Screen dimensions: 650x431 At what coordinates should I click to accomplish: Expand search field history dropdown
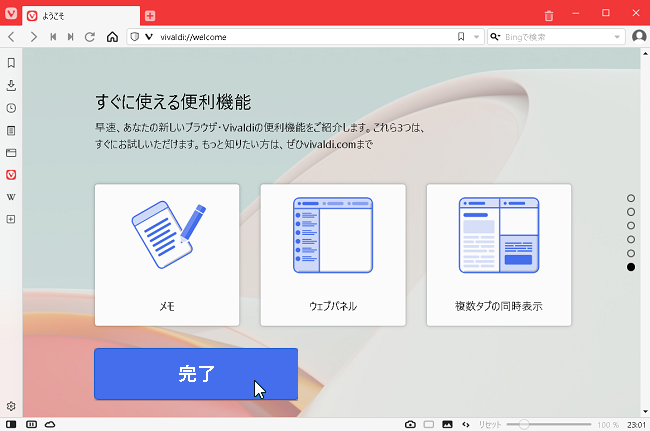[617, 37]
